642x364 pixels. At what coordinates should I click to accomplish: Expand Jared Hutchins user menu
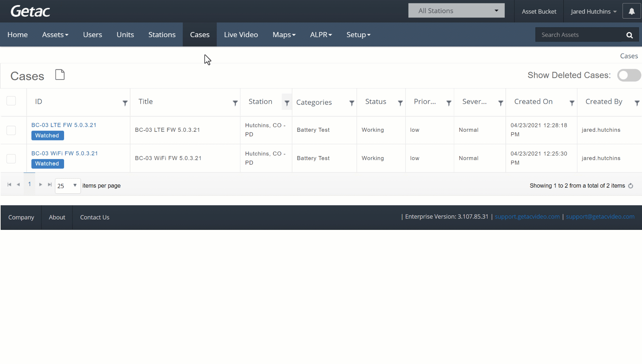click(593, 11)
